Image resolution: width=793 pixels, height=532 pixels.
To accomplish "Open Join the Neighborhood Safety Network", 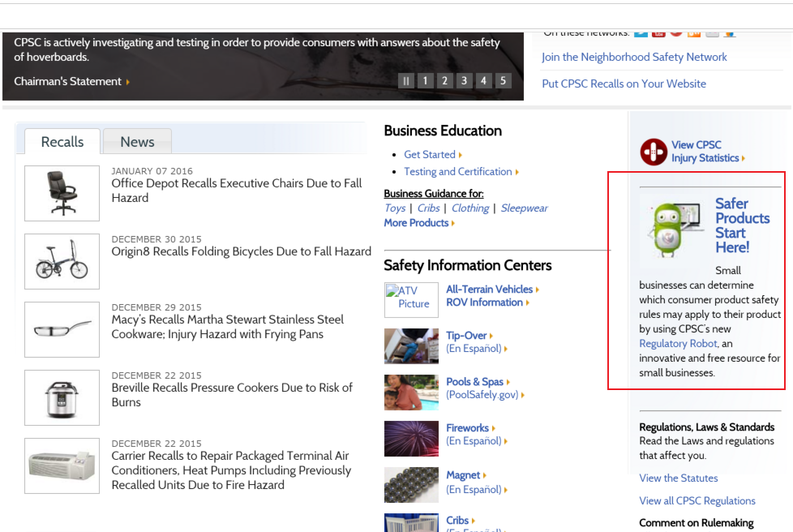I will point(634,57).
